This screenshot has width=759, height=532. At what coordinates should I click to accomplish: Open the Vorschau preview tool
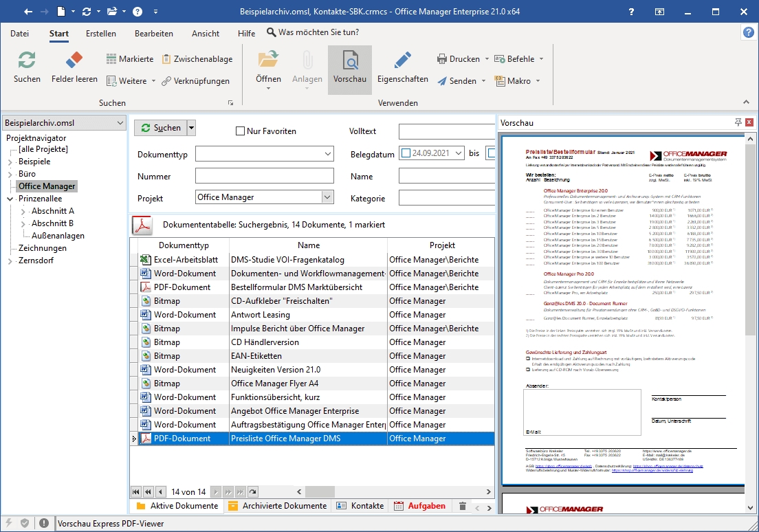pyautogui.click(x=349, y=62)
